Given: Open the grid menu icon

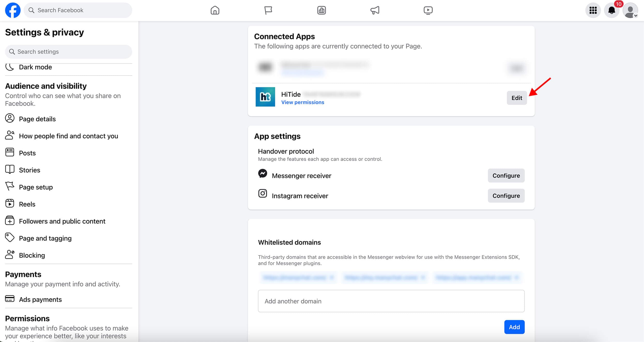Looking at the screenshot, I should pyautogui.click(x=593, y=10).
